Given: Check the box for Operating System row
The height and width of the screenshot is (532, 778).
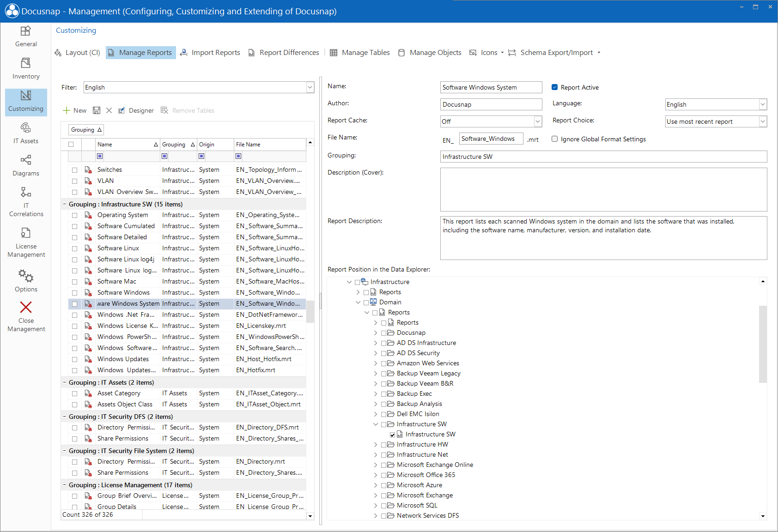Looking at the screenshot, I should pos(74,215).
